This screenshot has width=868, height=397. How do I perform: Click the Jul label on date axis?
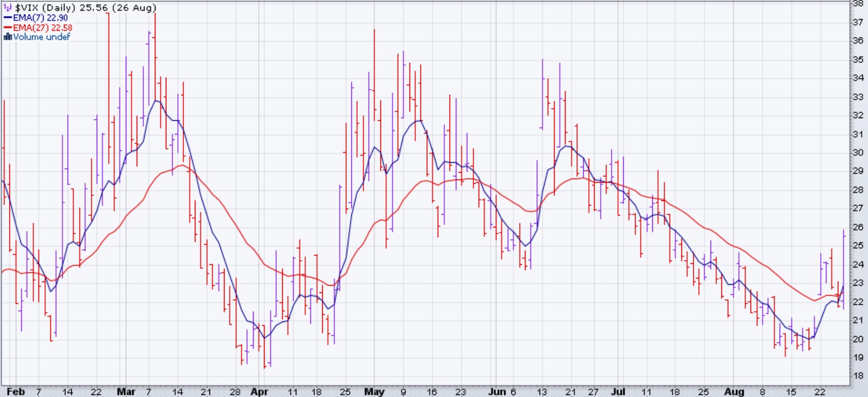click(x=618, y=391)
